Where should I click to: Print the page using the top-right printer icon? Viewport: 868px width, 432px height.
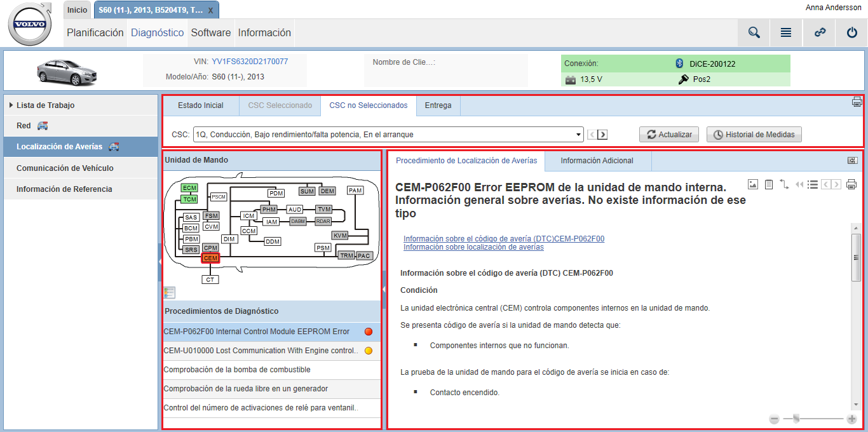pyautogui.click(x=857, y=102)
